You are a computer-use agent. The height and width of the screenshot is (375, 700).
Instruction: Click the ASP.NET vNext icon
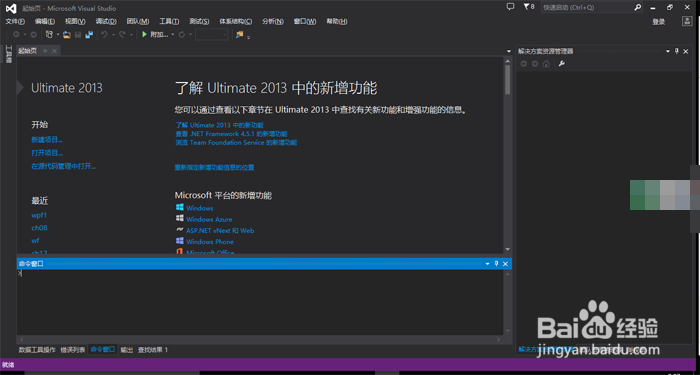(180, 230)
